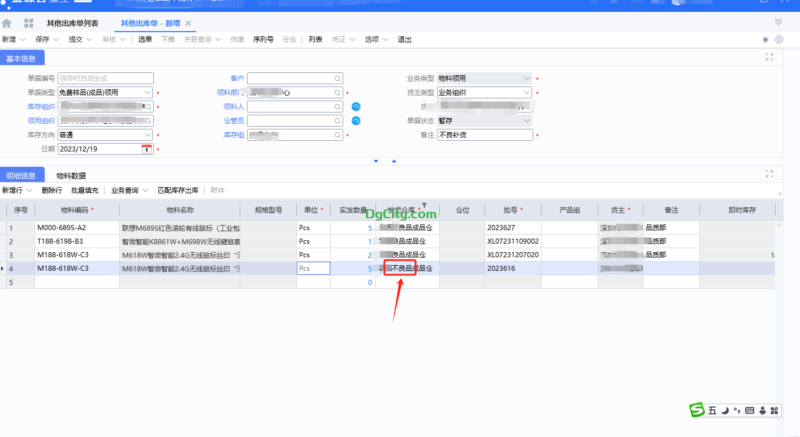Screen dimensions: 800x437
Task: Select material code M000-689S-A2 cell
Action: [77, 227]
